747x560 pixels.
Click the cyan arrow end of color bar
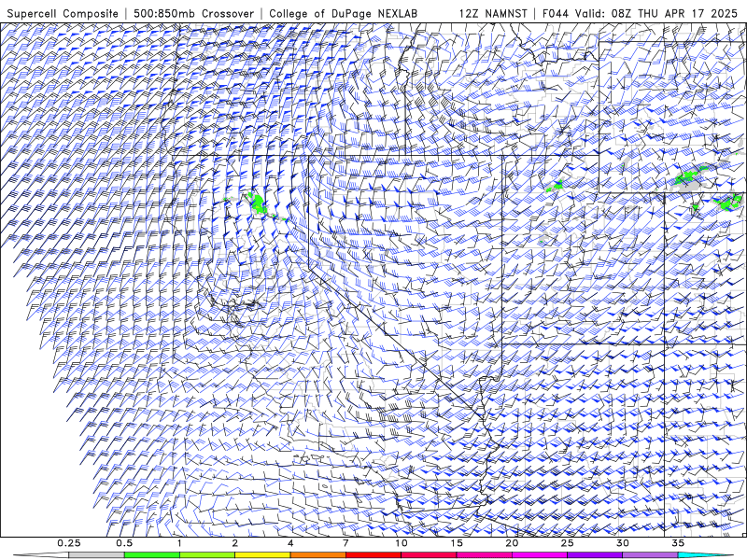pyautogui.click(x=707, y=555)
